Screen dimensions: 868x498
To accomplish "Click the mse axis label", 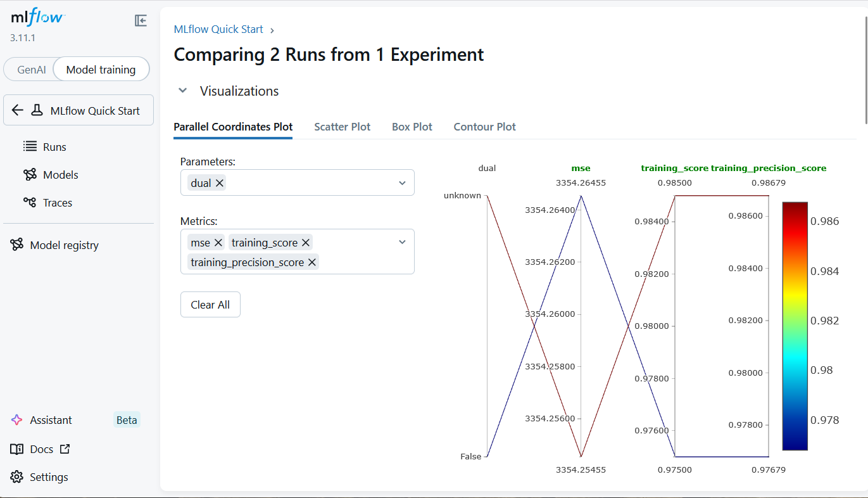I will pos(581,168).
